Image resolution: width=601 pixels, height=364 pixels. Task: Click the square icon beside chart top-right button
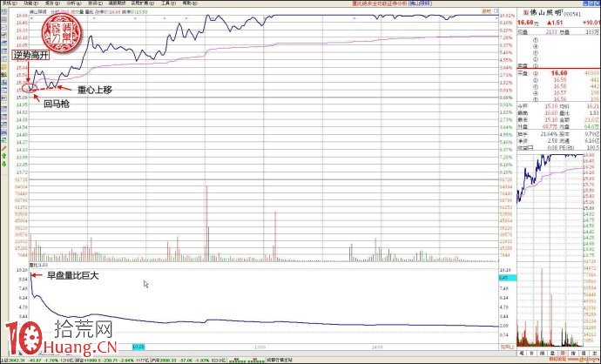496,11
